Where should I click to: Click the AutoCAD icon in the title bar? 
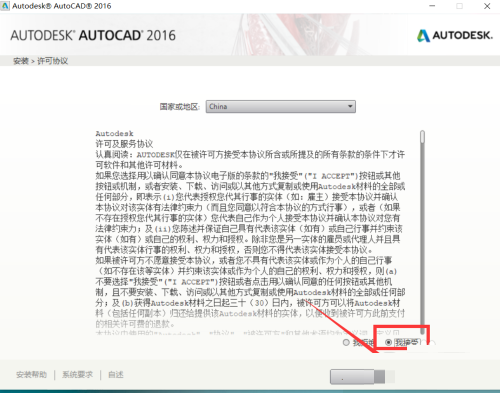(5, 6)
